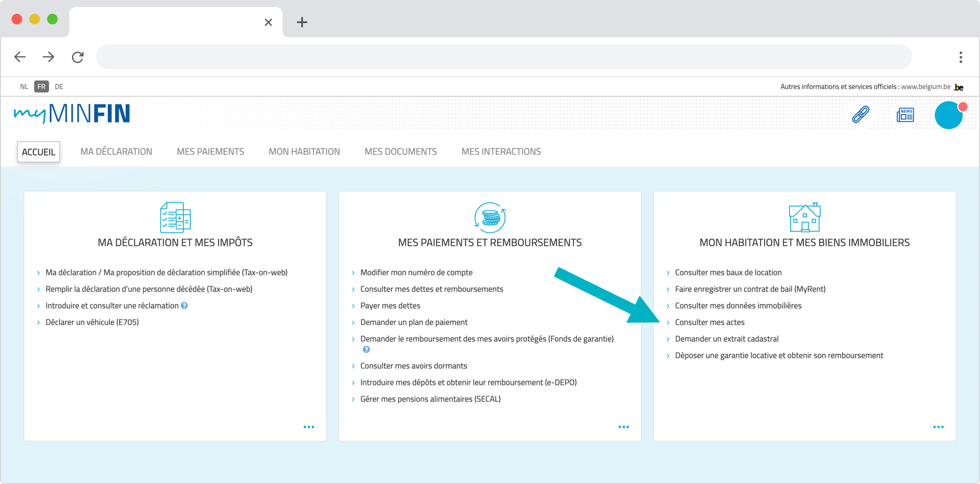Click the coins payments icon
980x484 pixels.
(490, 218)
